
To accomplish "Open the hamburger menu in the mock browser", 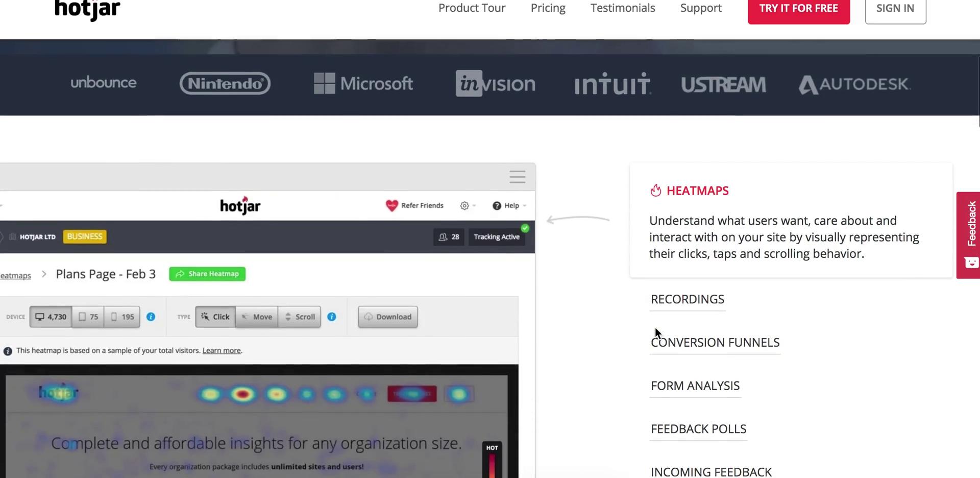I will point(517,177).
